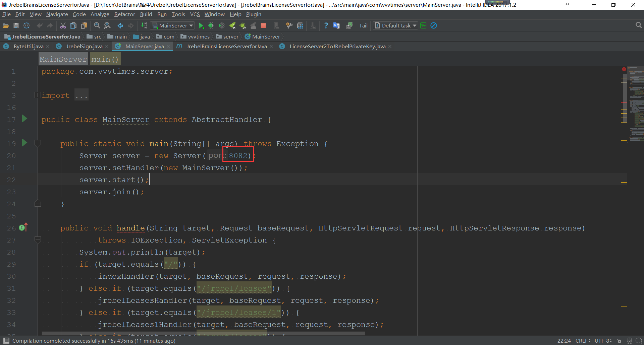
Task: Switch to the JrebelBrainsLicenseServerforJava maven tab
Action: 227,47
